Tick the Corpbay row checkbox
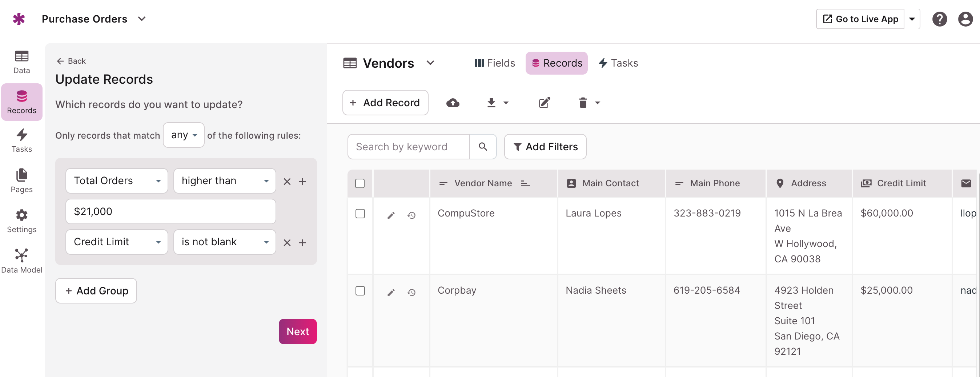Image resolution: width=980 pixels, height=377 pixels. 360,291
